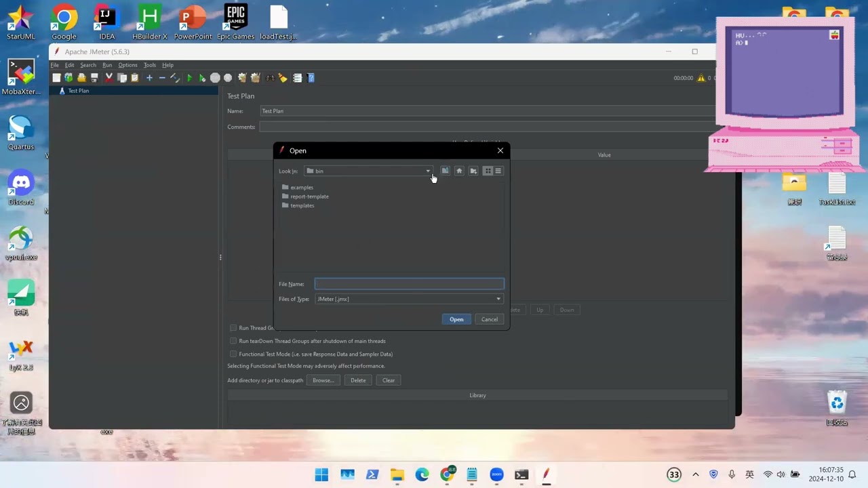868x488 pixels.
Task: Enable Run Thread Groups consecutively checkbox
Action: coord(233,328)
